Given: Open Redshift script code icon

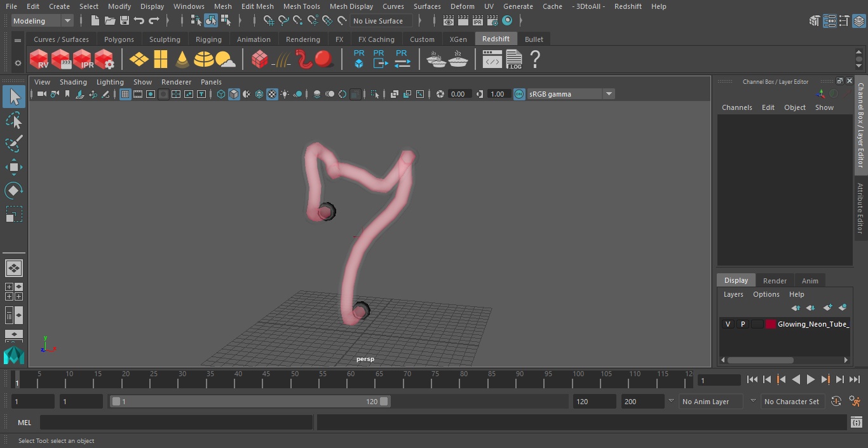Looking at the screenshot, I should point(492,60).
